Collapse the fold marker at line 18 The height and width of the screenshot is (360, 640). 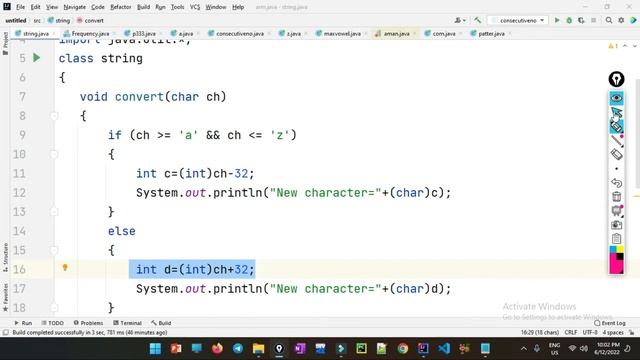(54, 308)
